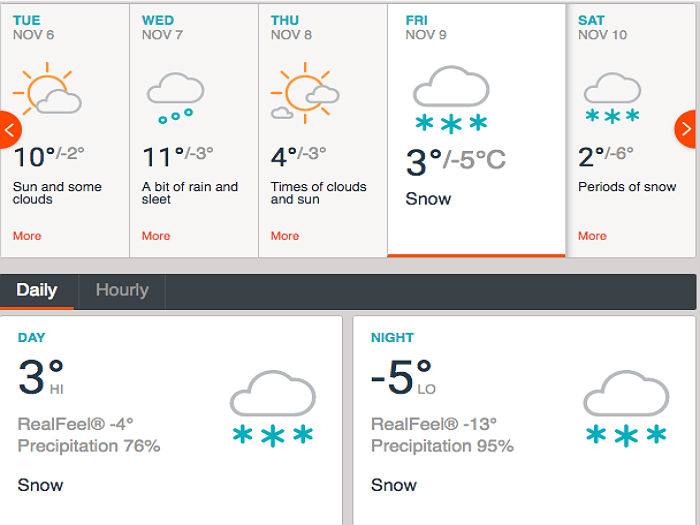Click the left orange arrow for previous days
The image size is (700, 525).
coord(10,129)
